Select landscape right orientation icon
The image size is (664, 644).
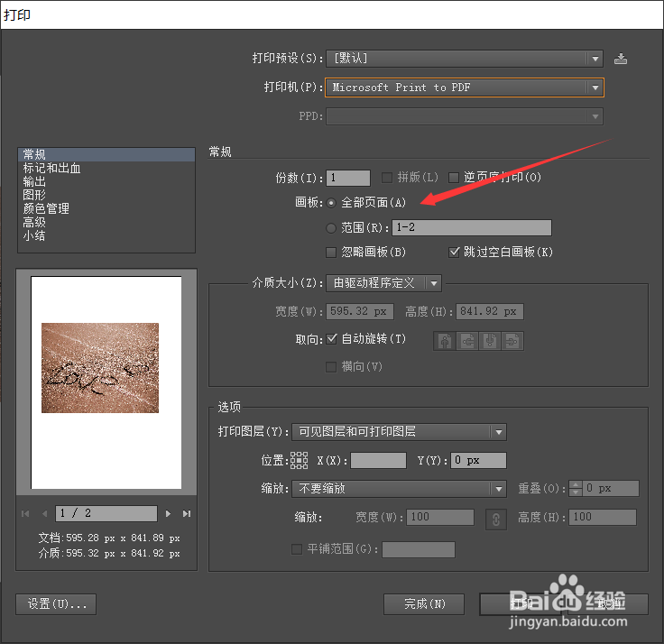[x=512, y=341]
